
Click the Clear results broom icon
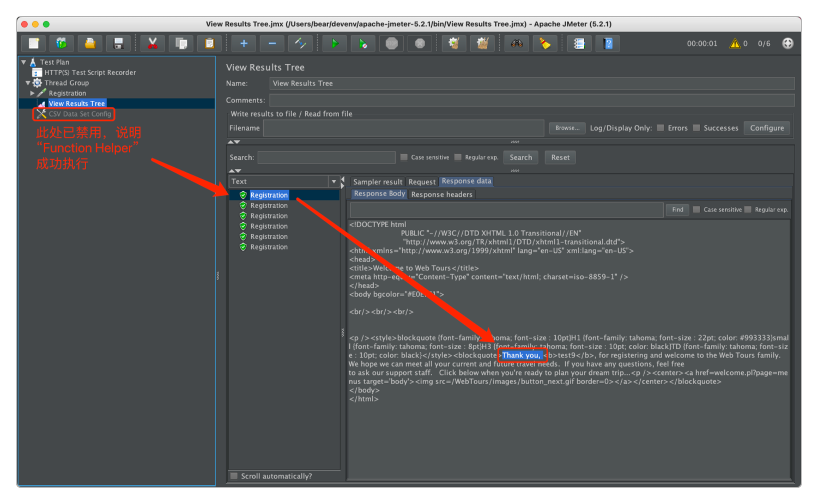(454, 44)
